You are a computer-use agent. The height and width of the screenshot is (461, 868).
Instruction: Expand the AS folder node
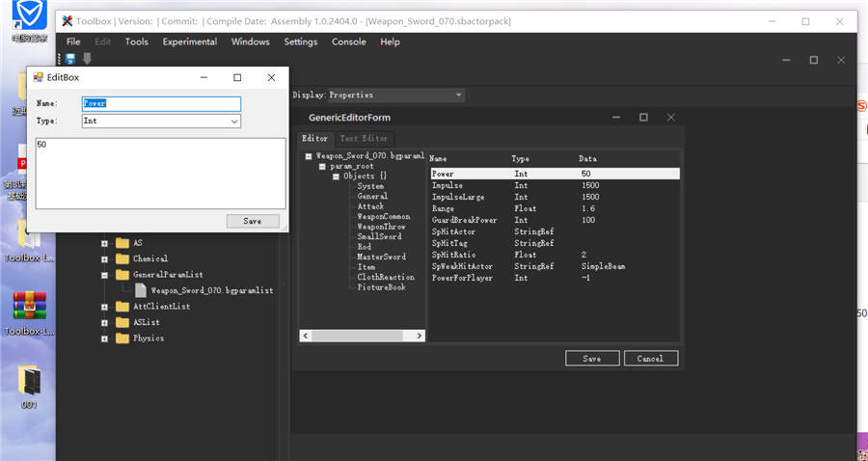pyautogui.click(x=104, y=243)
